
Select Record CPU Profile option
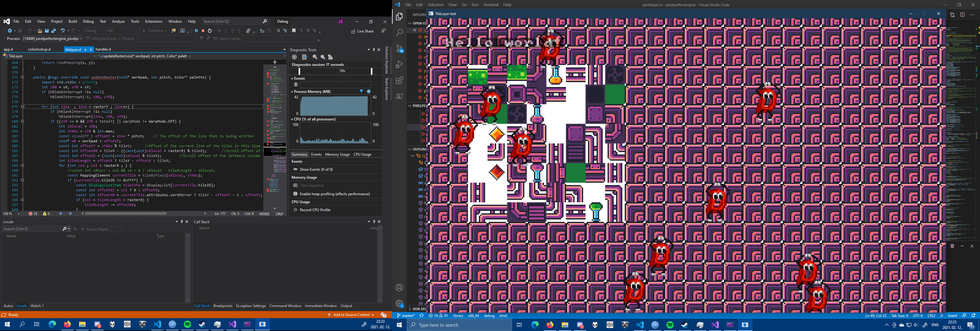[x=314, y=210]
